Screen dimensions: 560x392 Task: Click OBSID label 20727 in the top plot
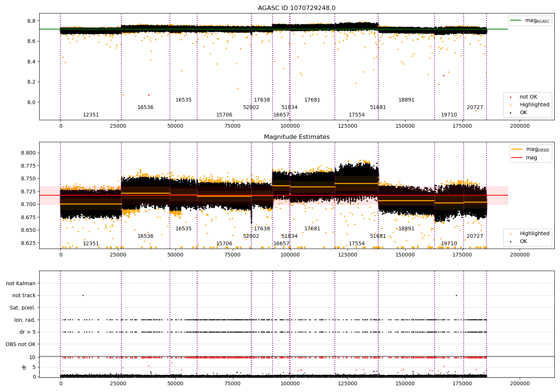pos(475,108)
